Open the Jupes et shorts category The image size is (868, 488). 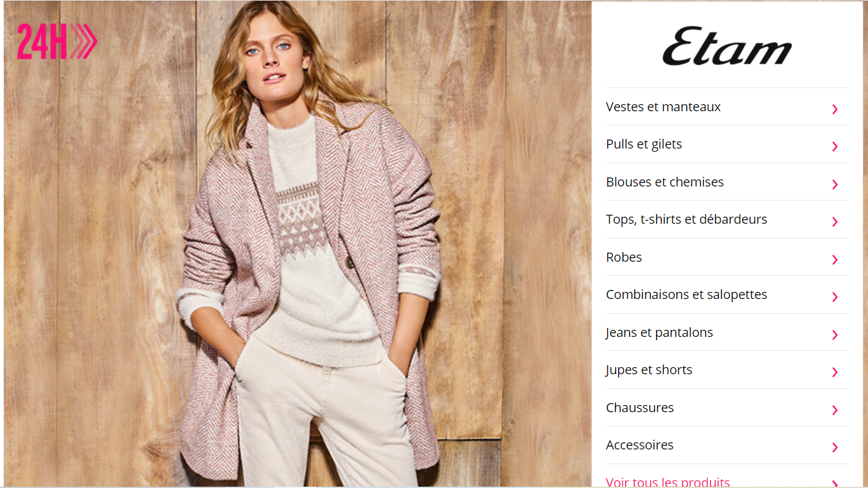click(x=727, y=370)
